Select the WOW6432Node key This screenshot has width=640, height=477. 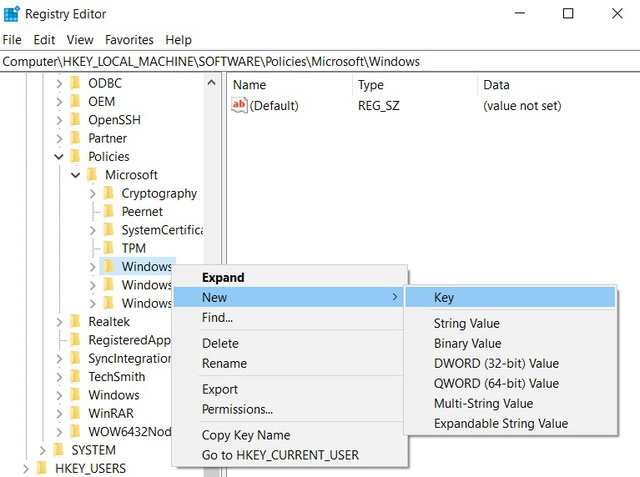coord(130,432)
